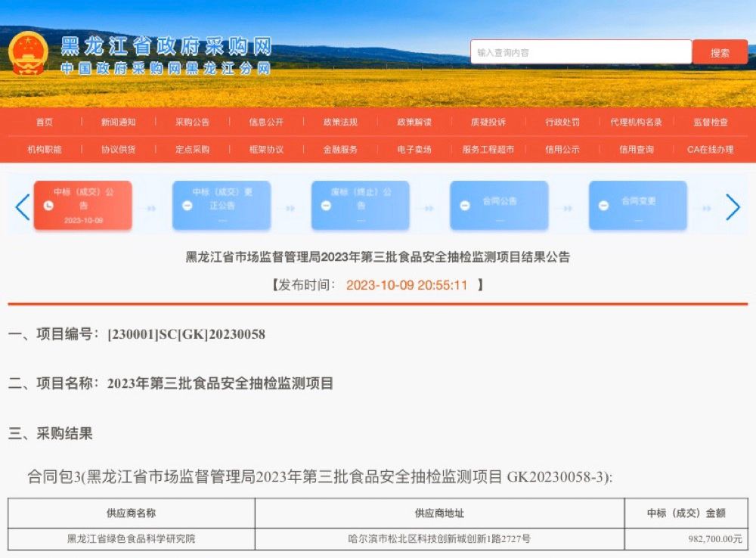Screen dimensions: 756x558
Task: Select 电子卖场 from the navigation bar
Action: 414,150
